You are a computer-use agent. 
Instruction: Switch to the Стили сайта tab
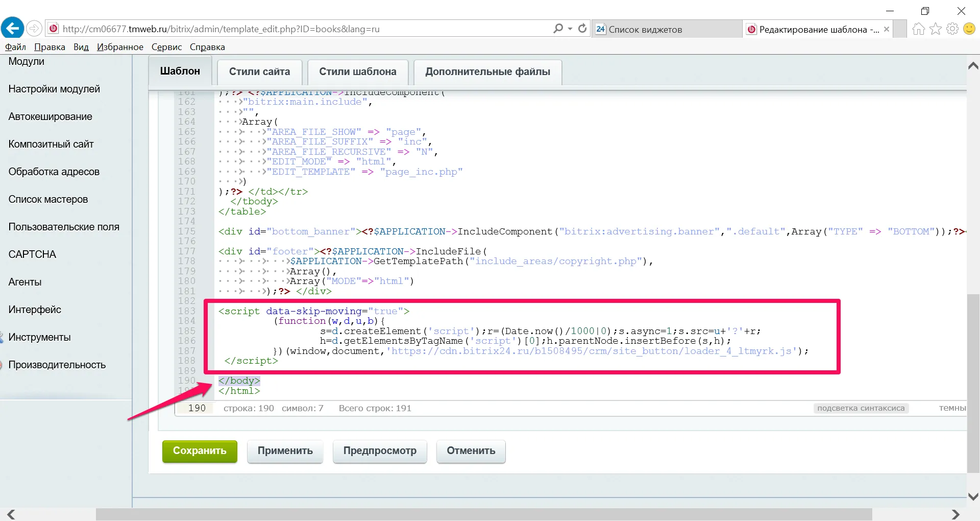[259, 72]
